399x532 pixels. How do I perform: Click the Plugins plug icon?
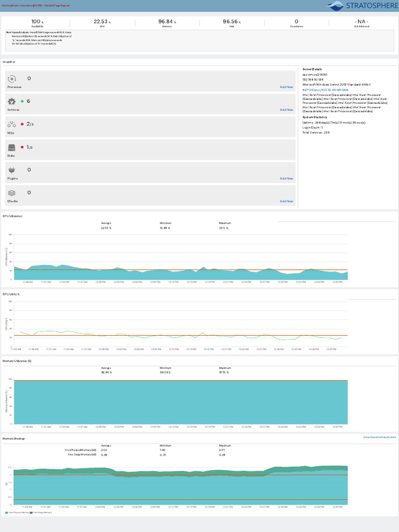pyautogui.click(x=12, y=170)
